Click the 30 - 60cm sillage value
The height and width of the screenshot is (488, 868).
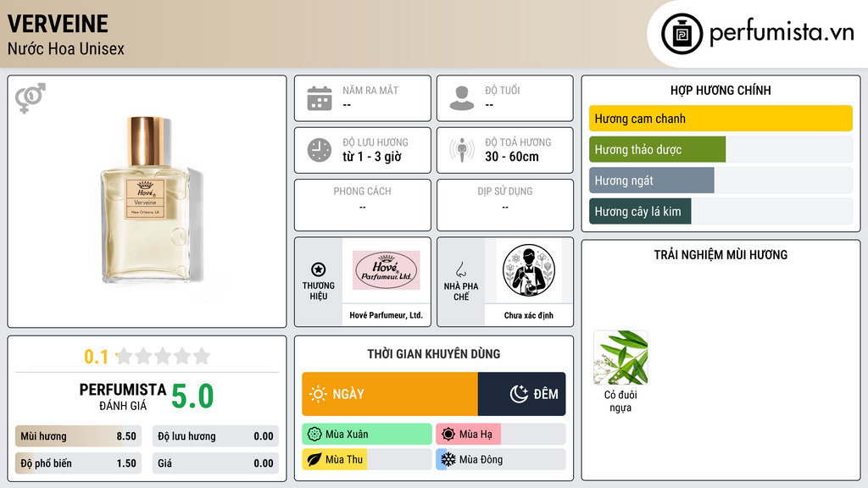coord(511,157)
